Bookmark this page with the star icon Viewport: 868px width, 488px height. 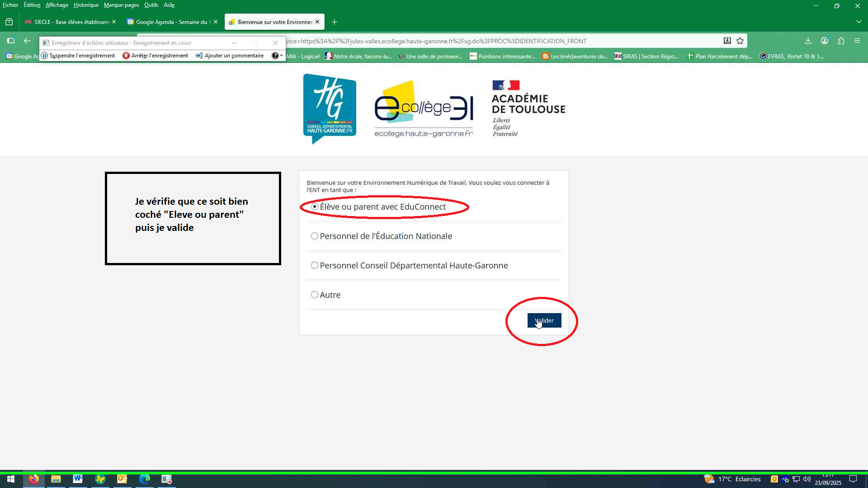click(x=740, y=41)
